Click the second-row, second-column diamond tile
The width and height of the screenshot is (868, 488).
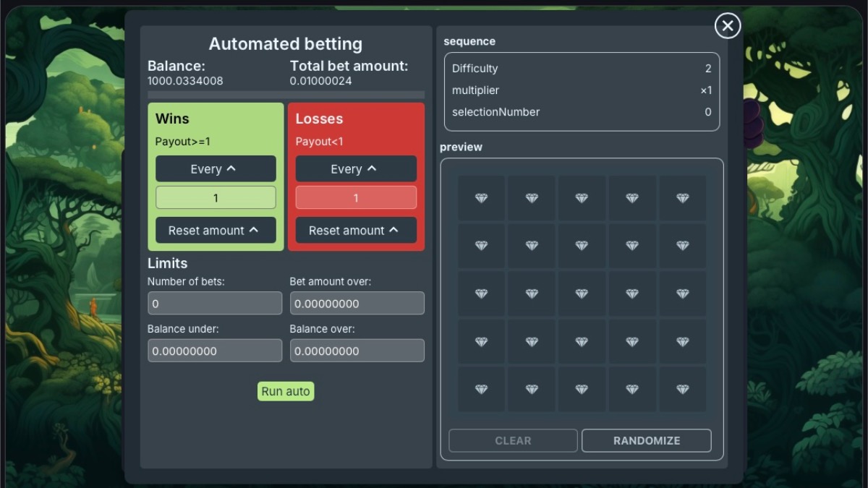(532, 246)
